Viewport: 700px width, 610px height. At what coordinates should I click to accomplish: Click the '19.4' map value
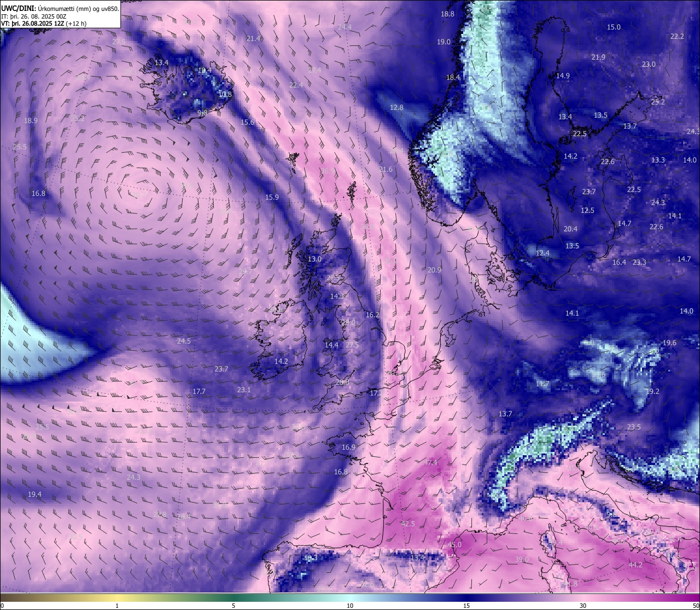coord(34,495)
